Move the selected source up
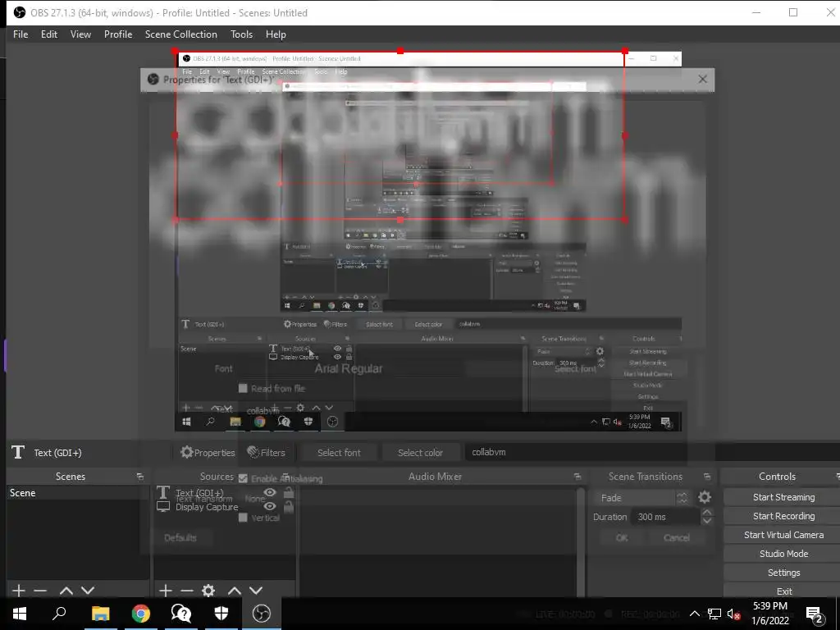The height and width of the screenshot is (630, 840). click(234, 591)
